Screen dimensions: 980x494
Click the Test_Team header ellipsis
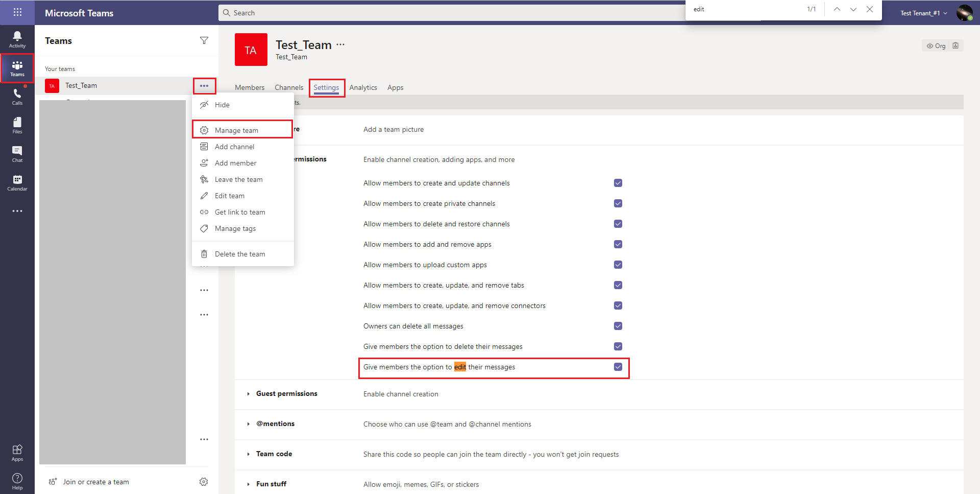[340, 44]
